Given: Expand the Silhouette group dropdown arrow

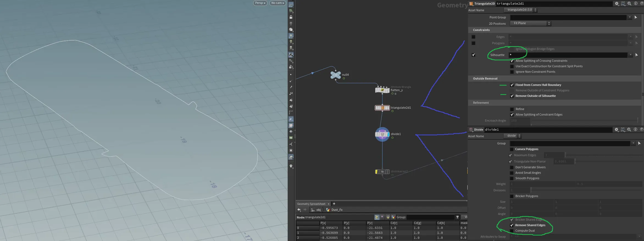Looking at the screenshot, I should pyautogui.click(x=631, y=55).
